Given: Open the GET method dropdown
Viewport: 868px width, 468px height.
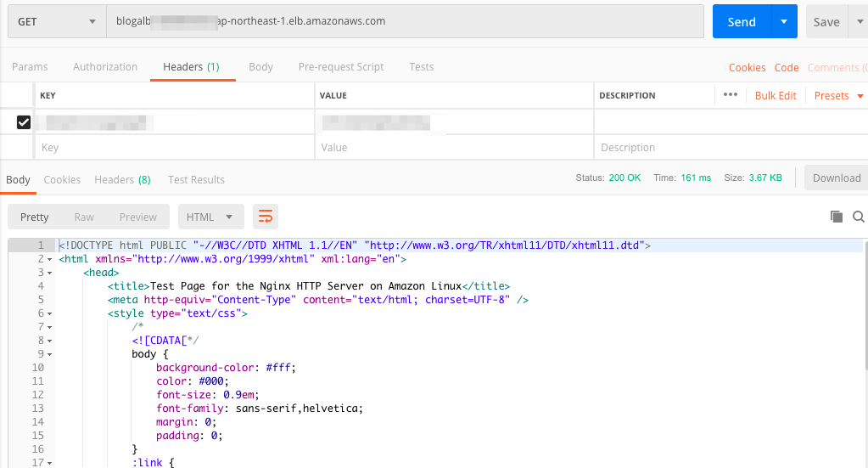Looking at the screenshot, I should (x=57, y=21).
